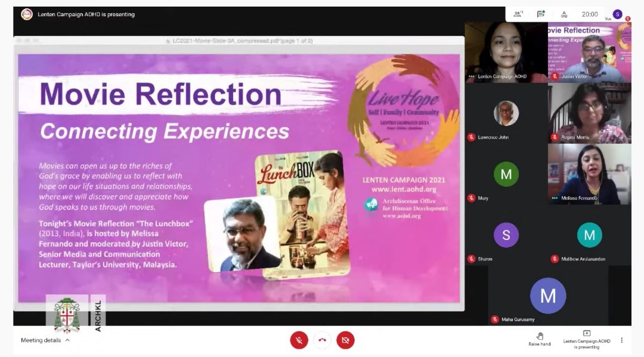Open the three-dot more options menu
Viewport: 644px width, 357px height.
[621, 340]
